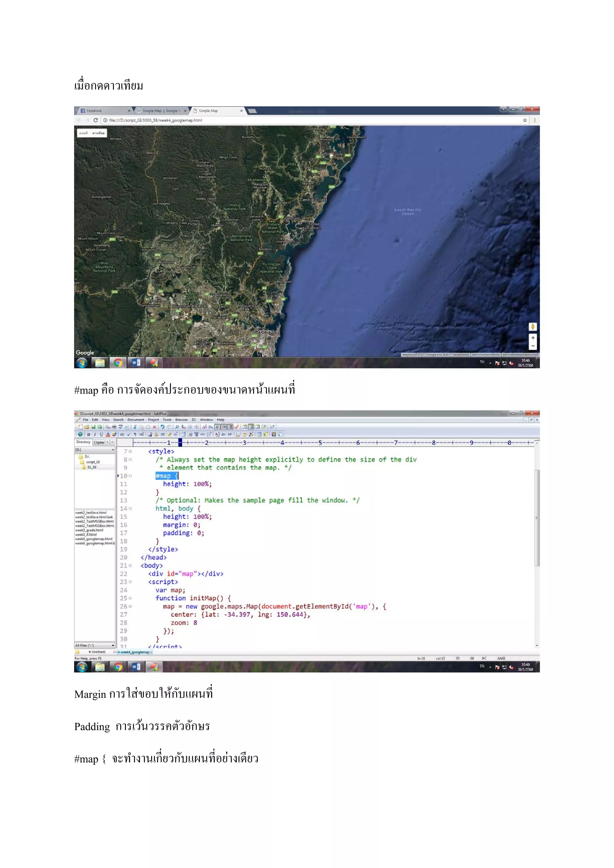Select the Untitled1 document tab

(97, 652)
